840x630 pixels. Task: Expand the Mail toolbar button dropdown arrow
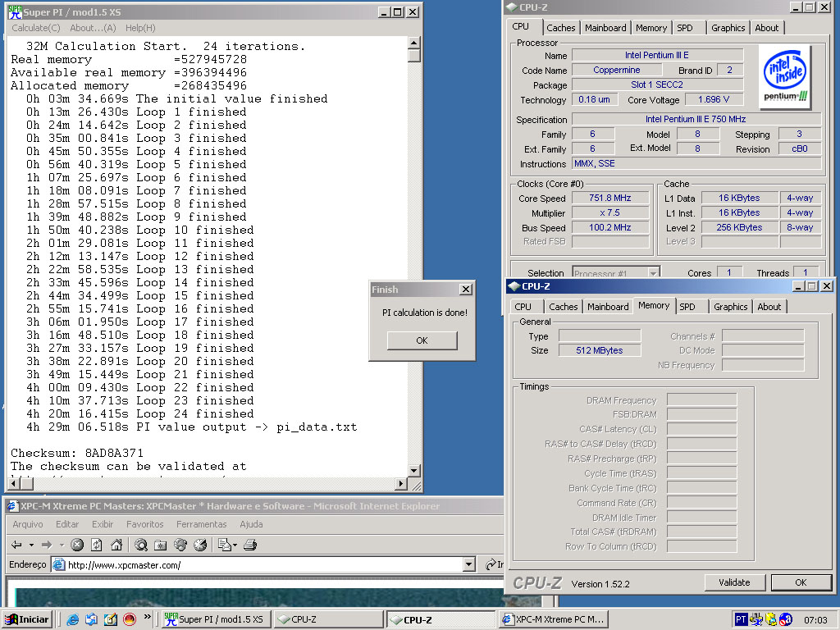[235, 546]
